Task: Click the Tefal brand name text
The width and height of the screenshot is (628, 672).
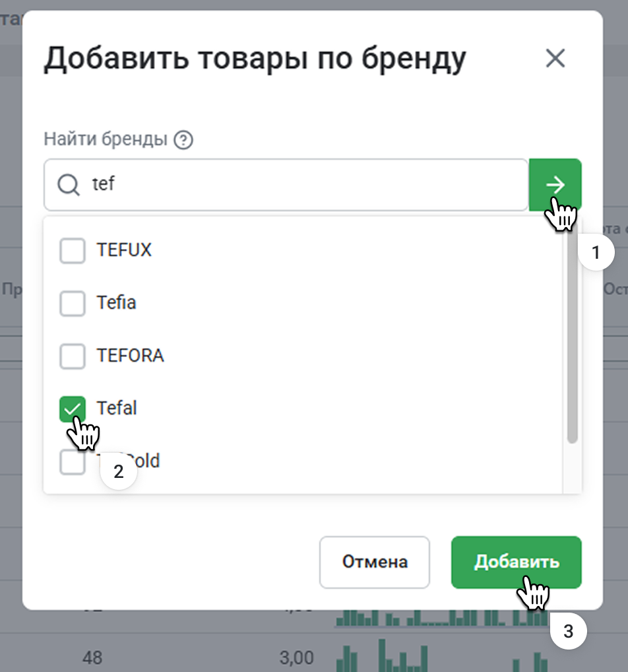Action: [x=117, y=408]
